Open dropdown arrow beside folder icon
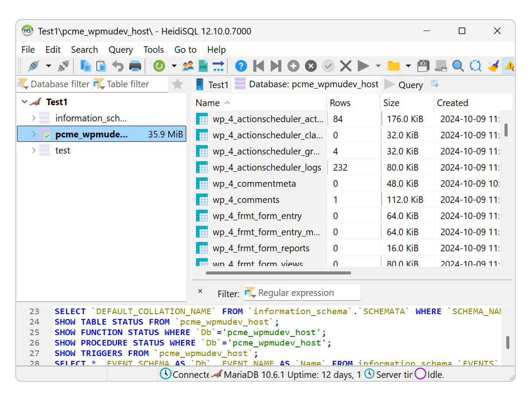Viewport: 532px width, 401px height. point(408,66)
